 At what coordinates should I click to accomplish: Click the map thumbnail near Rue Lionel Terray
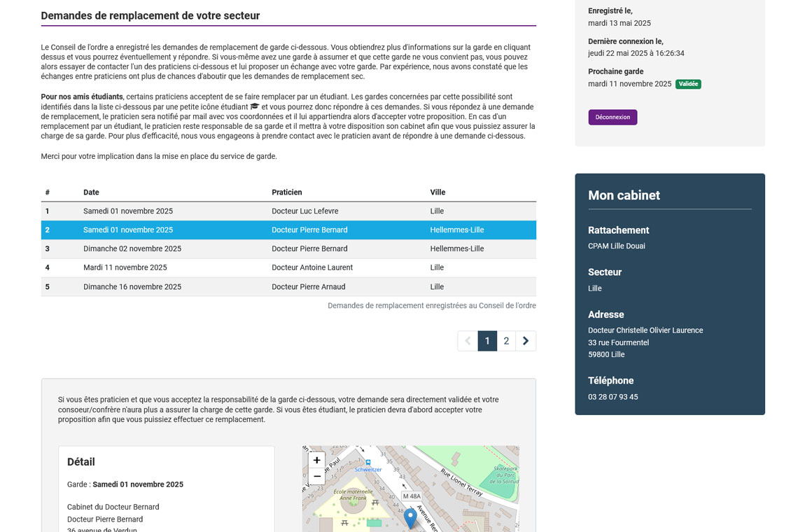461,481
